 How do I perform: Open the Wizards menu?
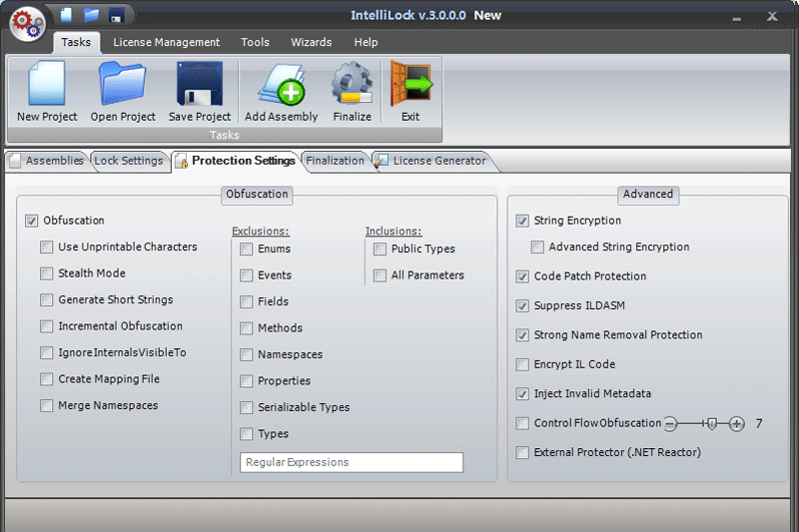click(311, 42)
